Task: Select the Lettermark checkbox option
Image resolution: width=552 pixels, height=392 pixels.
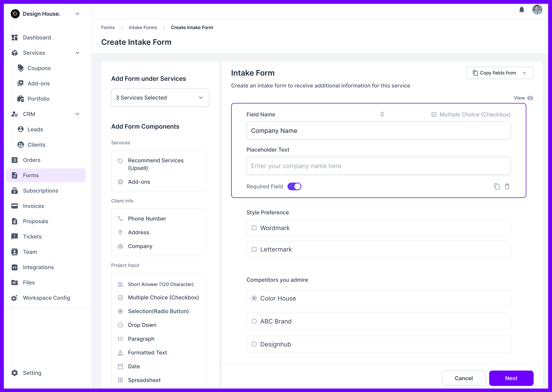Action: [x=254, y=249]
